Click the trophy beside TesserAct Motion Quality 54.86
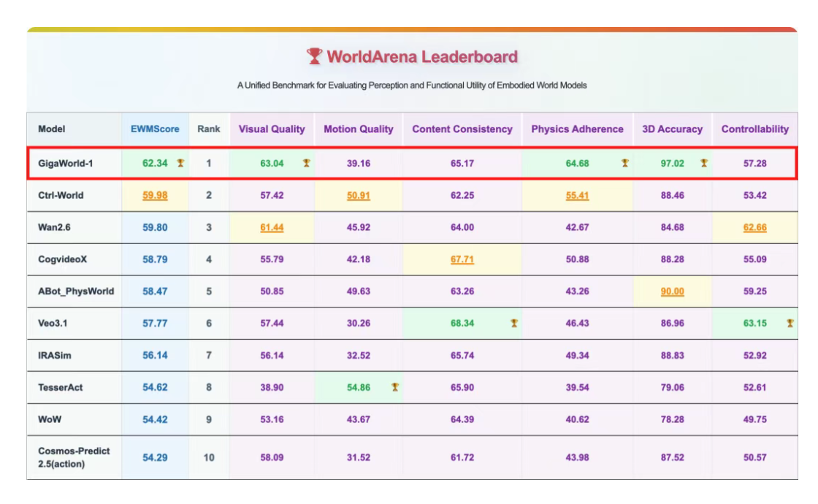818x504 pixels. click(x=395, y=387)
